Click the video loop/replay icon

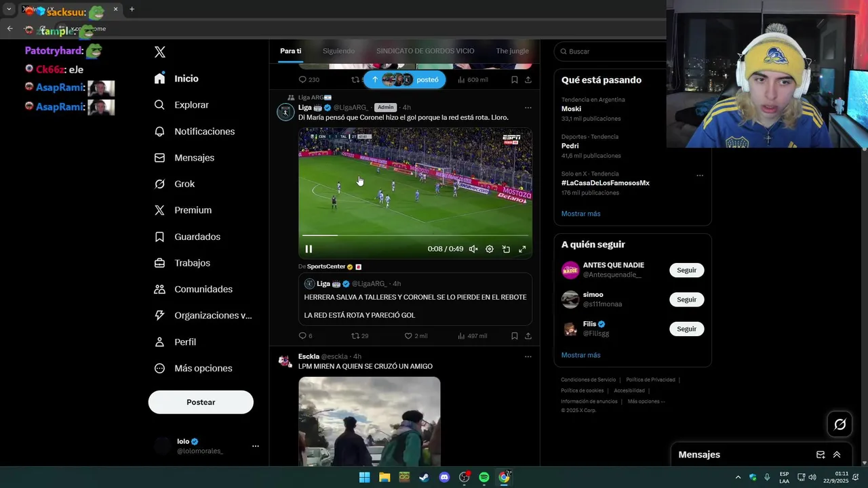(x=506, y=249)
